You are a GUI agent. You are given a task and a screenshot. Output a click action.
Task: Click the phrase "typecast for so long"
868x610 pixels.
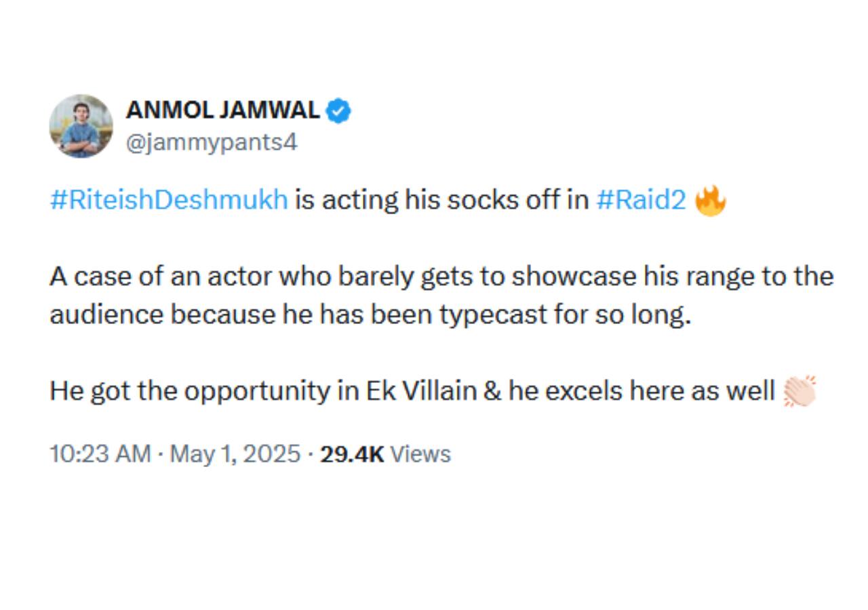point(564,315)
